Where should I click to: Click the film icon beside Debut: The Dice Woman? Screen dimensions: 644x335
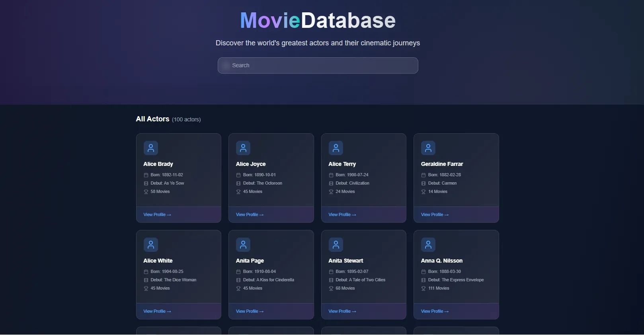point(146,280)
